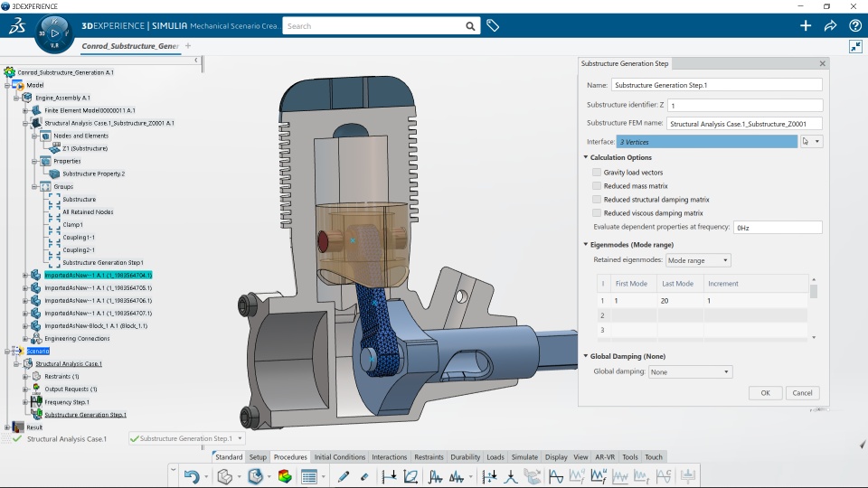Click the grayed waveform step icon marked t
This screenshot has width=868, height=488.
642,476
